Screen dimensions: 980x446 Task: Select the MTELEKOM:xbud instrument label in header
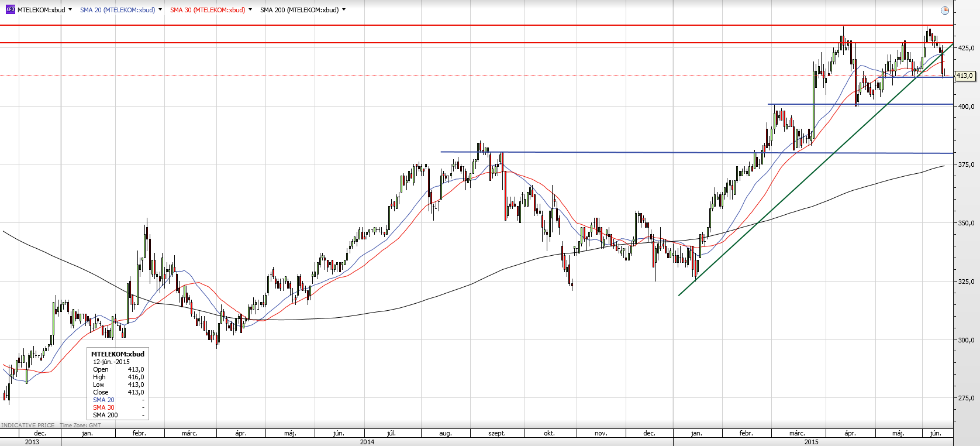tap(42, 10)
